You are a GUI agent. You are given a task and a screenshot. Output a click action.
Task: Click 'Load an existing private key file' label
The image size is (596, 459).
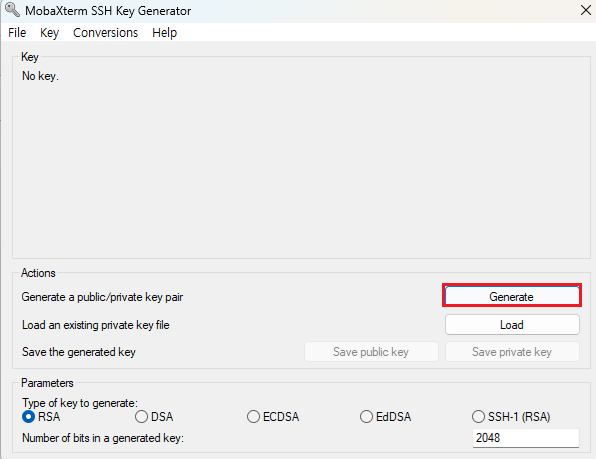pyautogui.click(x=96, y=325)
